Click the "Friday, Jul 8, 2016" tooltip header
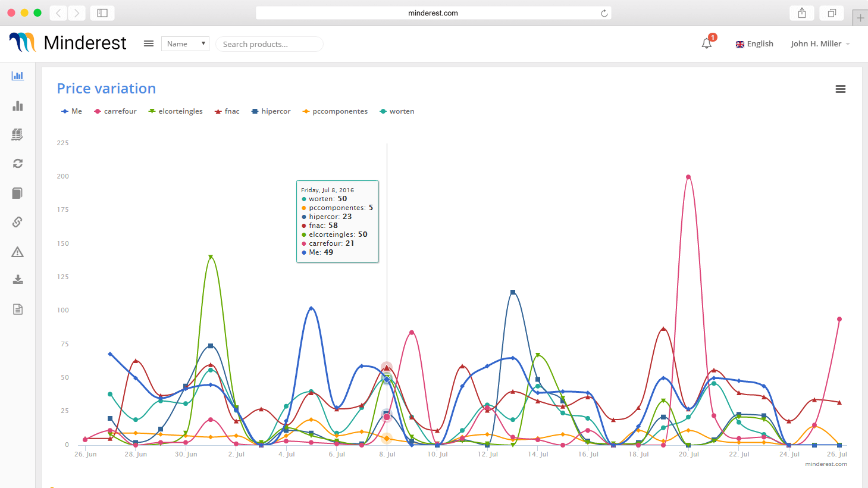Image resolution: width=868 pixels, height=488 pixels. [327, 190]
